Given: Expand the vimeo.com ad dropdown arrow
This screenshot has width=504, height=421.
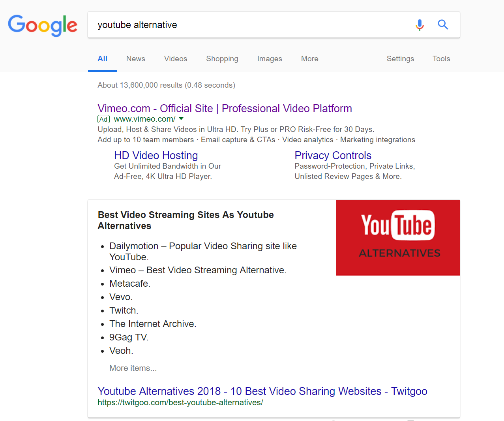Looking at the screenshot, I should pos(181,118).
